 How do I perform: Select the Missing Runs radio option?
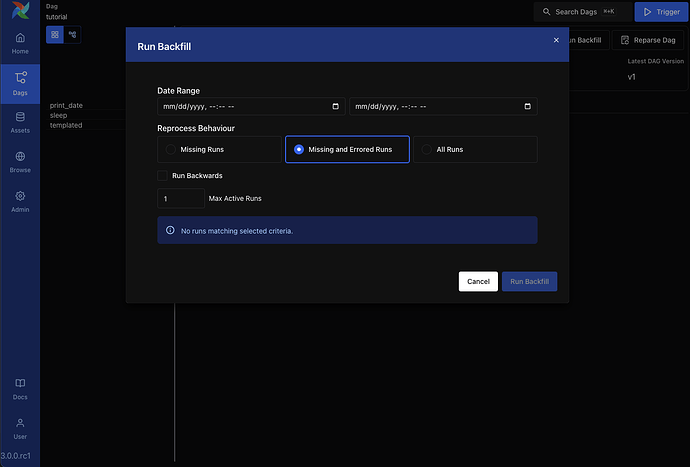tap(219, 149)
